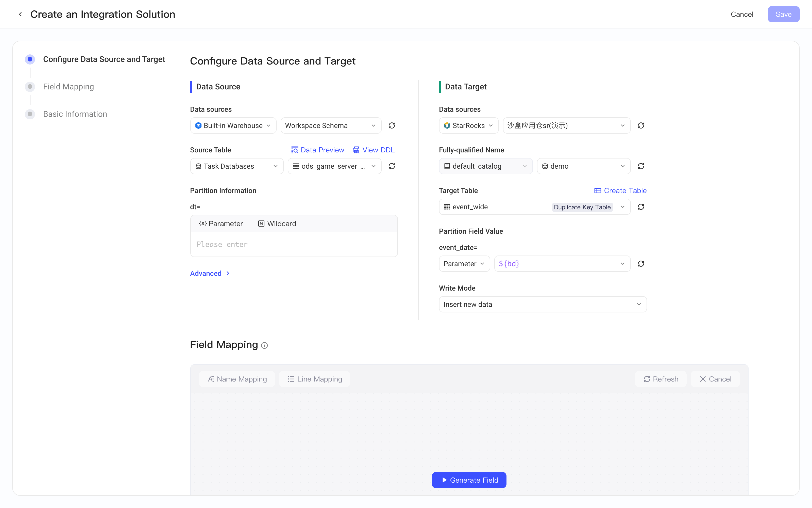The width and height of the screenshot is (812, 508).
Task: Refresh the target StarRocks data sources
Action: 640,125
